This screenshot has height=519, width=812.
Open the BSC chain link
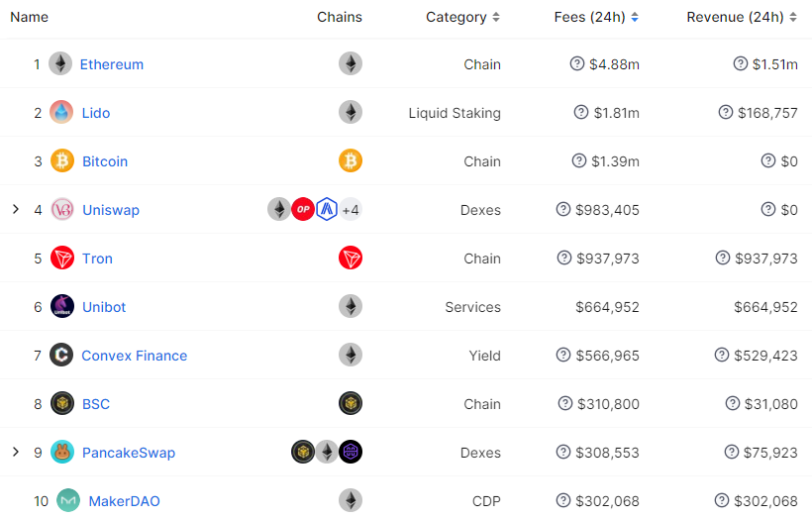point(96,404)
